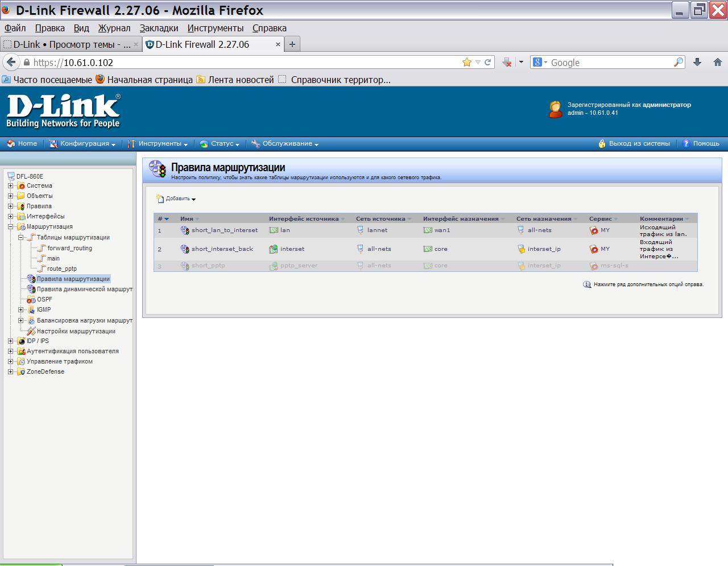
Task: Sort by the Сервис column header
Action: click(601, 219)
